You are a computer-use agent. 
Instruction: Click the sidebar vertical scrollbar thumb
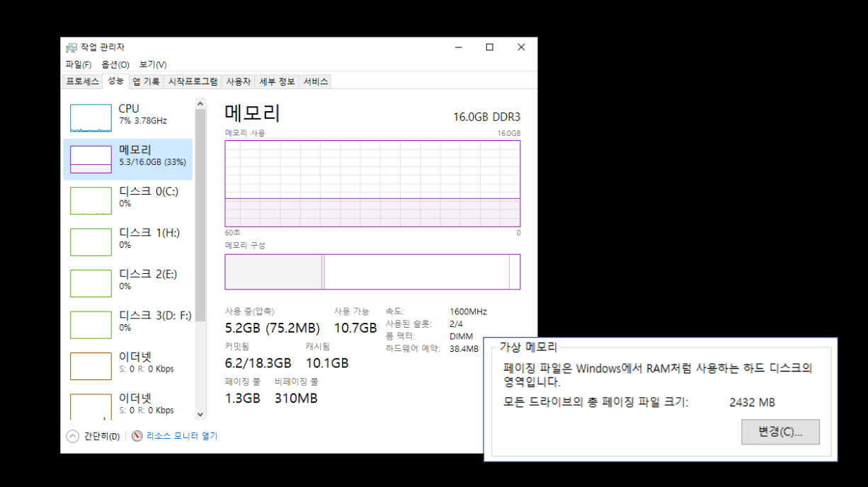pos(200,215)
